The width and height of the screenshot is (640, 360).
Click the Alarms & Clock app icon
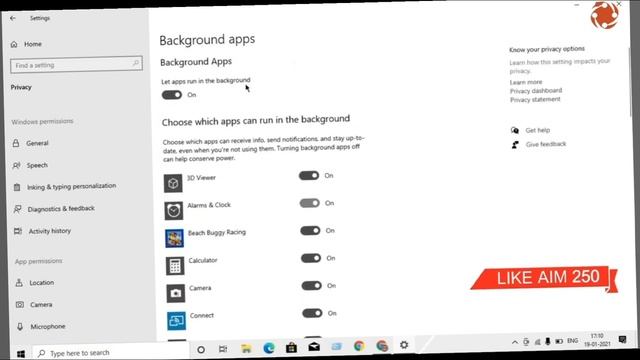tap(173, 211)
